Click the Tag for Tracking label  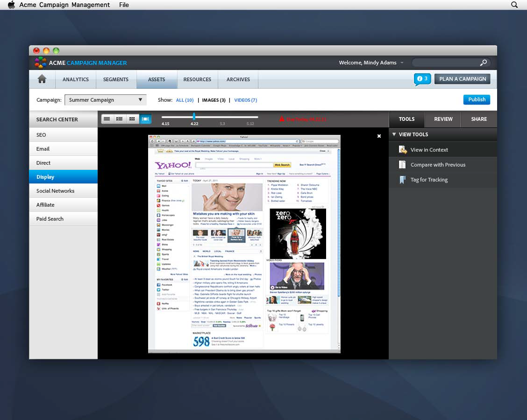[429, 180]
